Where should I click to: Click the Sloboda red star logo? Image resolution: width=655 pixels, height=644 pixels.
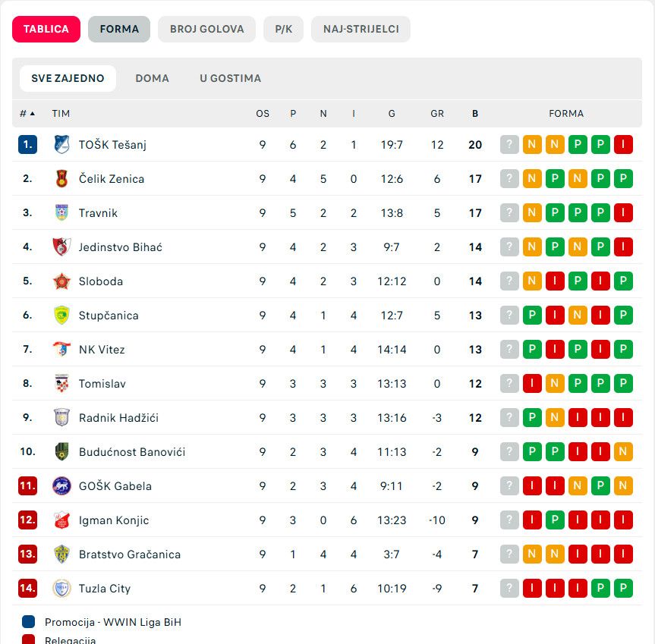coord(61,281)
